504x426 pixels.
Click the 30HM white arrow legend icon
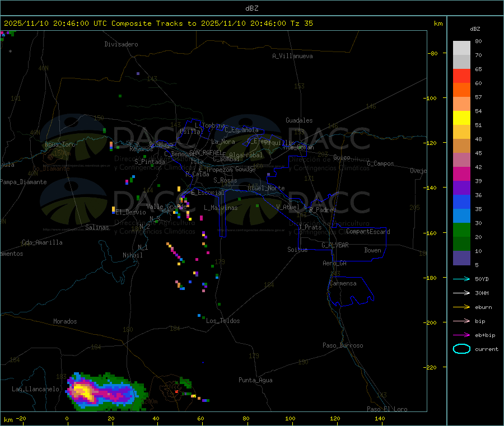tap(461, 293)
